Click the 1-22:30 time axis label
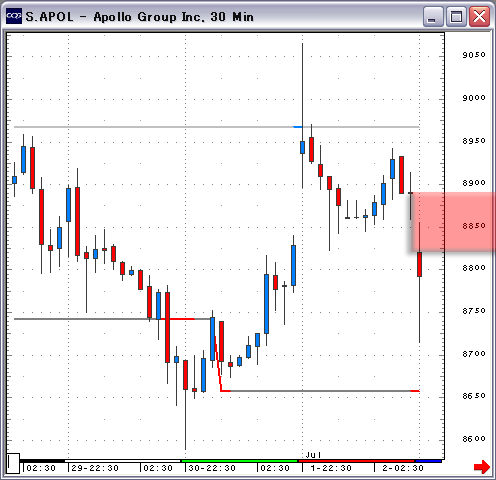This screenshot has width=496, height=480. coord(331,468)
